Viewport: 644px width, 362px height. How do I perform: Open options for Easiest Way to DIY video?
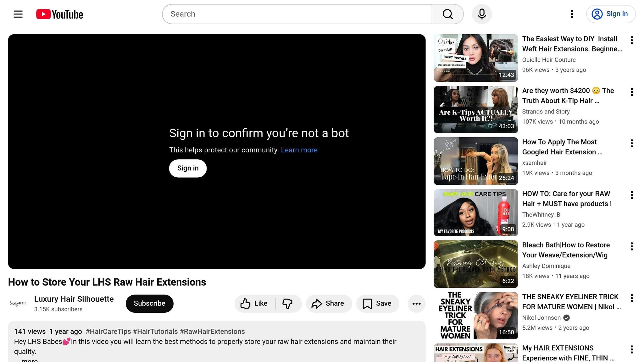pos(632,40)
